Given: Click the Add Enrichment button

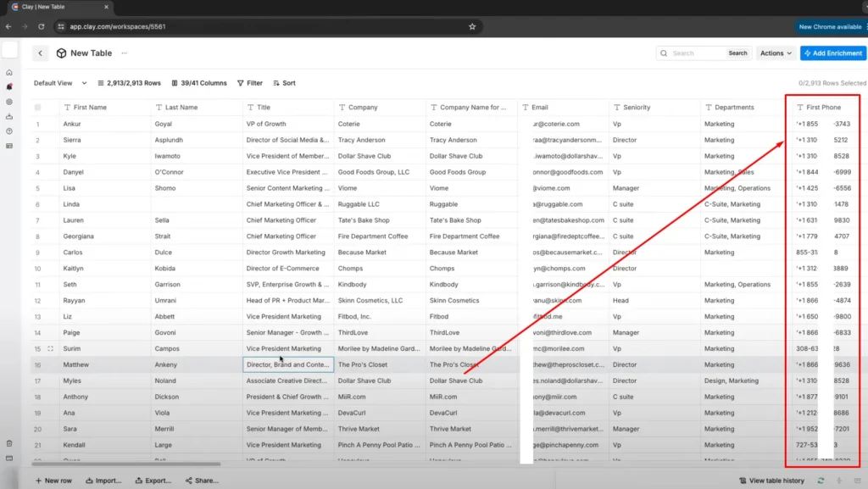Looking at the screenshot, I should point(833,53).
